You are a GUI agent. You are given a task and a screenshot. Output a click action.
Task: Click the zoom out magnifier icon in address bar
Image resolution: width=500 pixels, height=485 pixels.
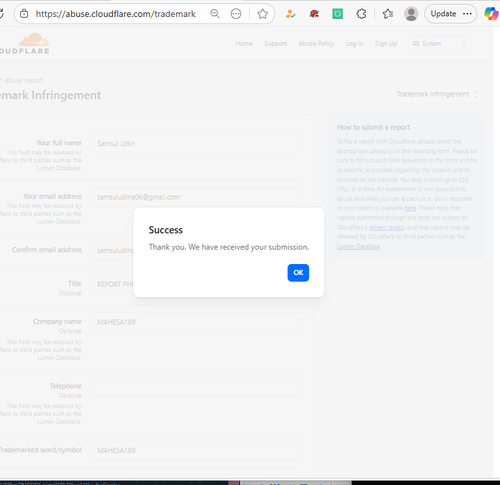215,14
